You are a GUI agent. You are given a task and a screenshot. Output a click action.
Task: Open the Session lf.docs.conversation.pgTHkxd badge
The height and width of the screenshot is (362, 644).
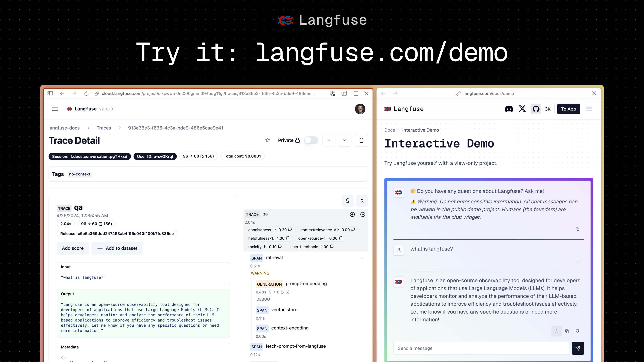90,156
